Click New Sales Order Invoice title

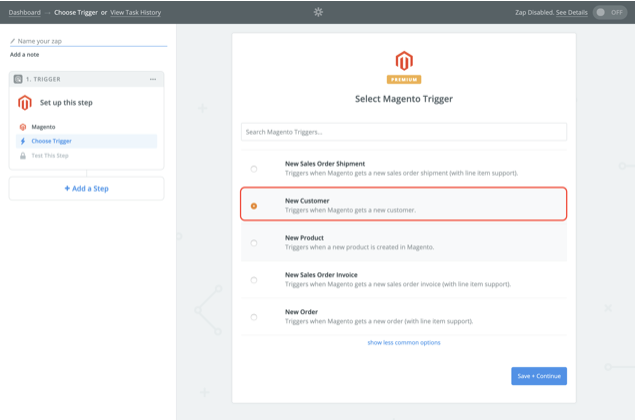click(321, 275)
